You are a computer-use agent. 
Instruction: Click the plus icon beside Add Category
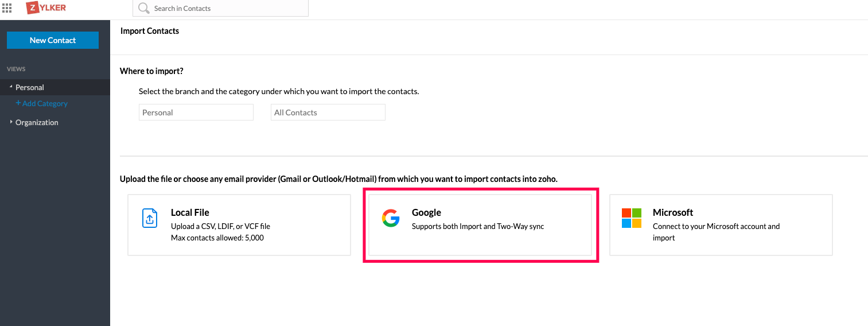[18, 103]
